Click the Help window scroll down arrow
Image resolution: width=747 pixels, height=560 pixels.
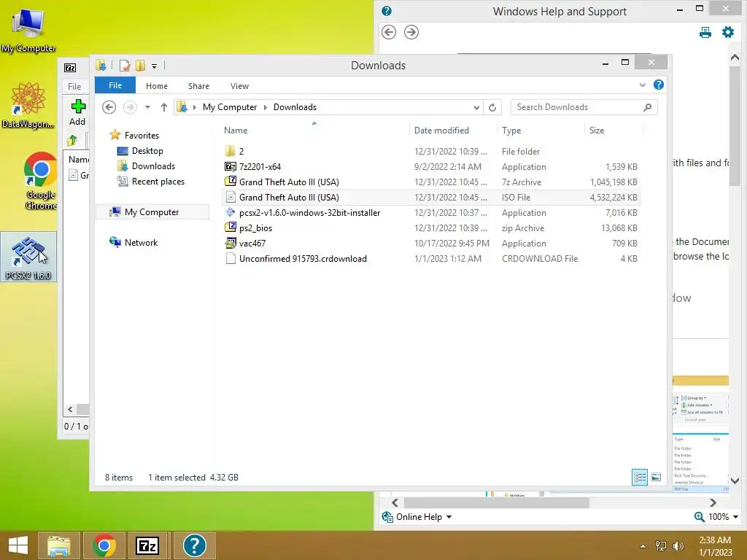735,481
